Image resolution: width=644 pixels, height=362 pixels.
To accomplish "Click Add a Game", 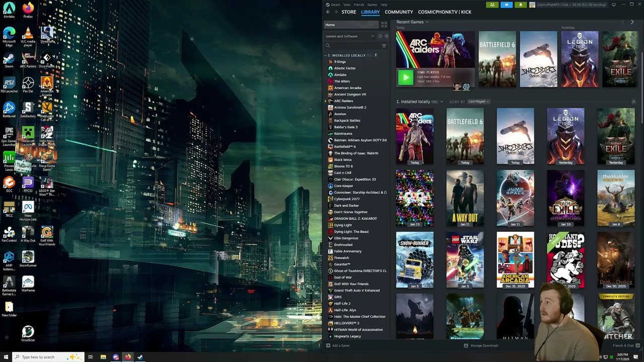I will coord(338,345).
